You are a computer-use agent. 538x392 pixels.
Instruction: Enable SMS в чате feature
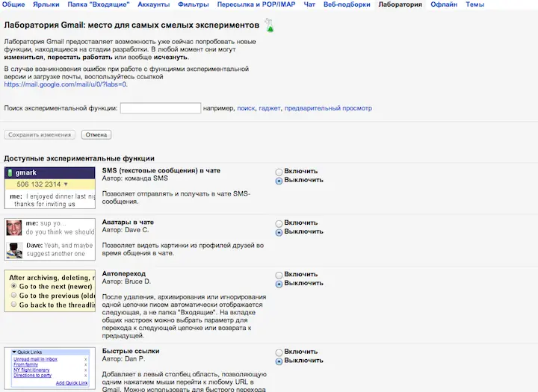pos(279,172)
